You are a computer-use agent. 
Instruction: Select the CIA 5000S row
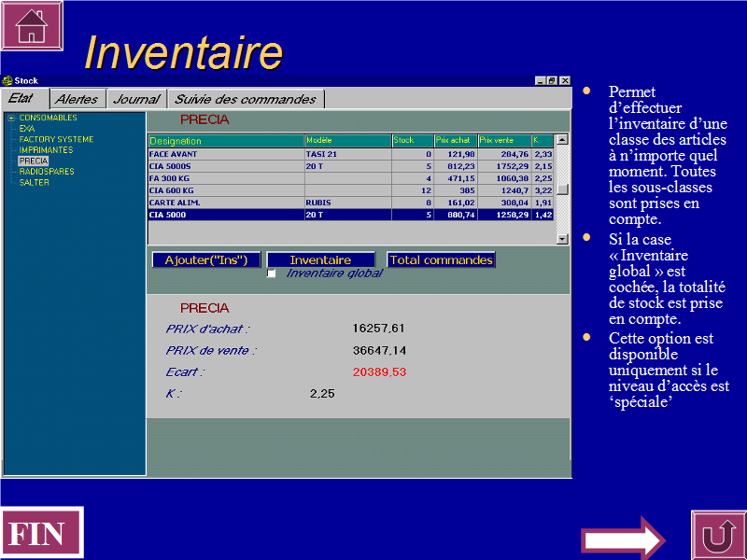point(351,166)
